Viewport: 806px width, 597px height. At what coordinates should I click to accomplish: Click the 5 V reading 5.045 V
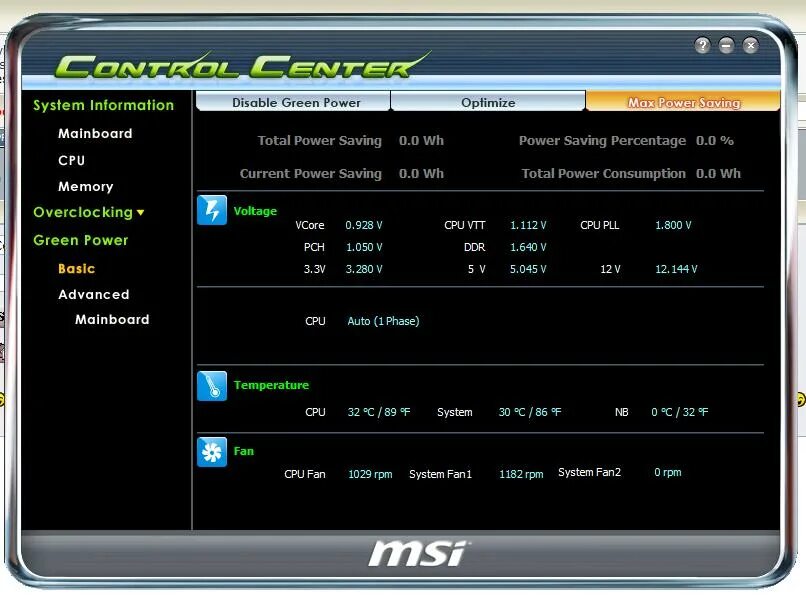tap(528, 269)
